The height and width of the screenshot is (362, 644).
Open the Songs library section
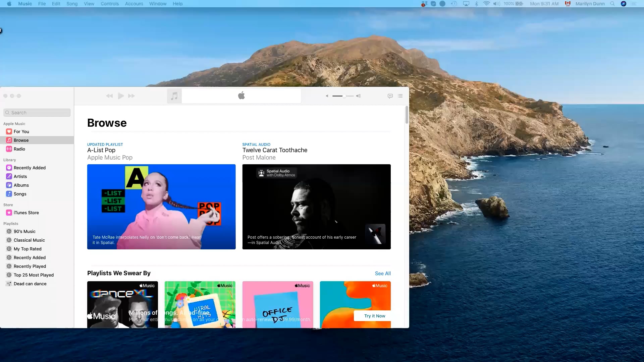click(20, 194)
